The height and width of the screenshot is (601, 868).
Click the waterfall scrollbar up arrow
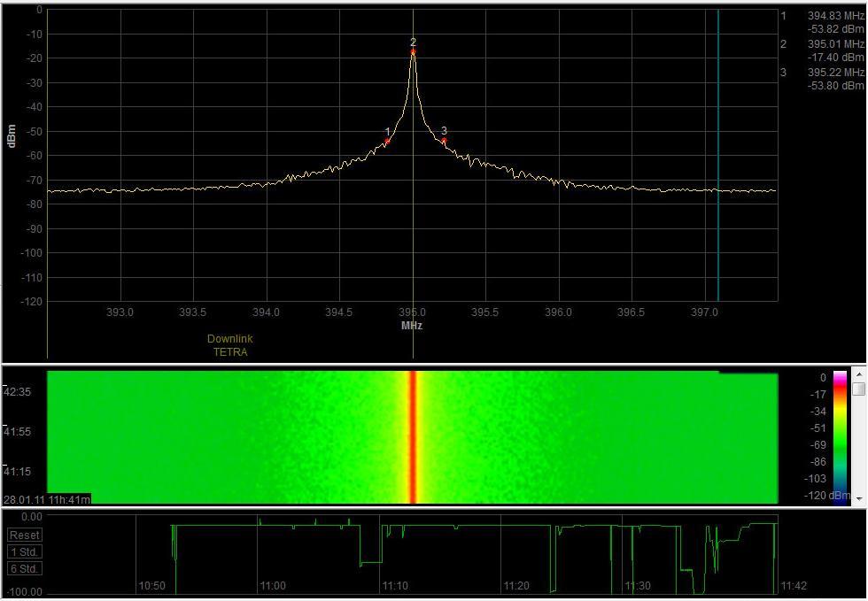[x=859, y=374]
